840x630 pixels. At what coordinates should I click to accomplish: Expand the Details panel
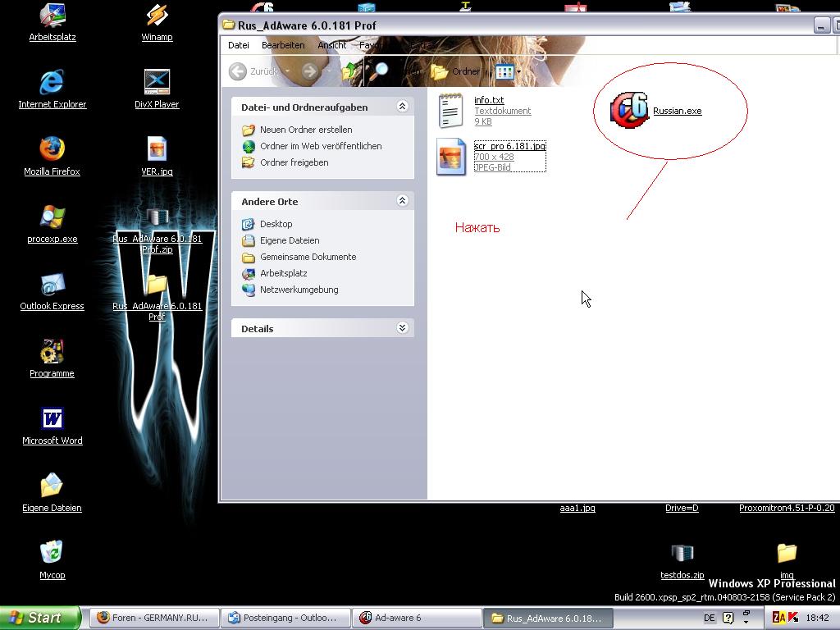click(x=402, y=328)
